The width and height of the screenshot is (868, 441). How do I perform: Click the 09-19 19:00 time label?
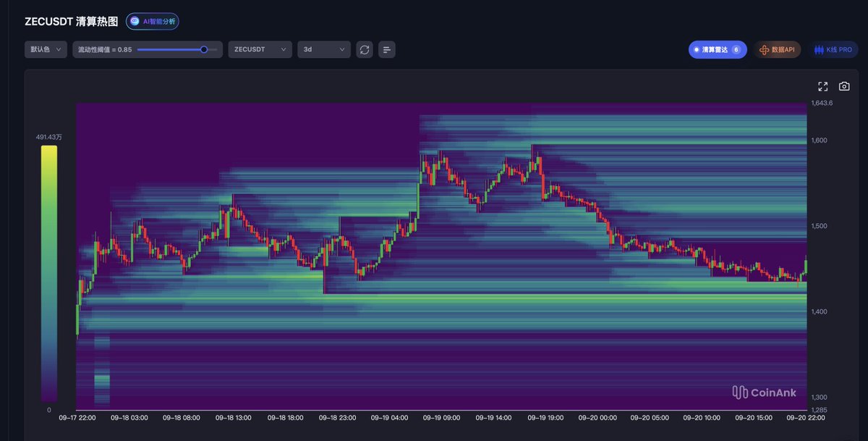coord(546,418)
